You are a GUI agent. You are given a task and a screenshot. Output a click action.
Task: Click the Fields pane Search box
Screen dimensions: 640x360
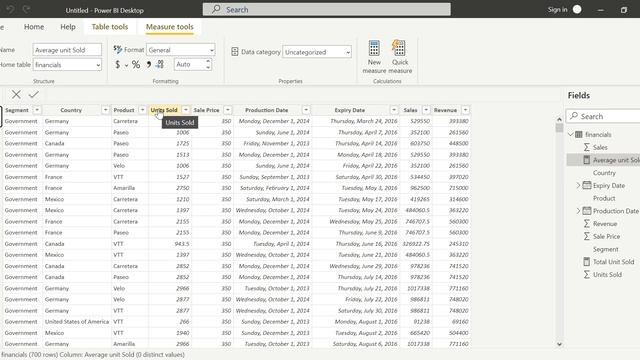pyautogui.click(x=603, y=116)
